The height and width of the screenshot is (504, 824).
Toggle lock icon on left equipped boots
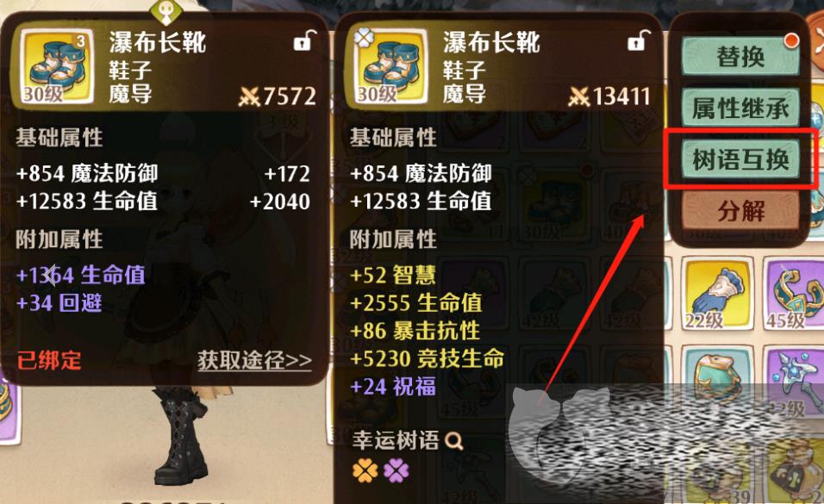pos(304,41)
